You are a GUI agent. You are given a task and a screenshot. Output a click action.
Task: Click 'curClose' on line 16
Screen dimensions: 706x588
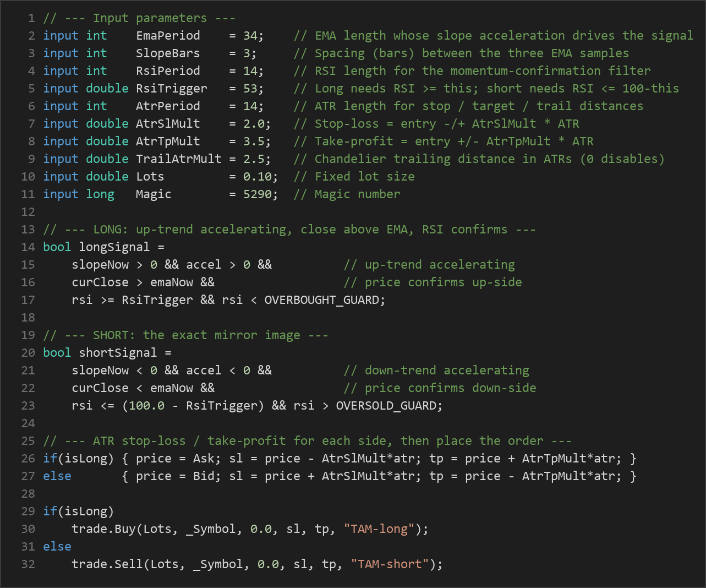pyautogui.click(x=100, y=282)
